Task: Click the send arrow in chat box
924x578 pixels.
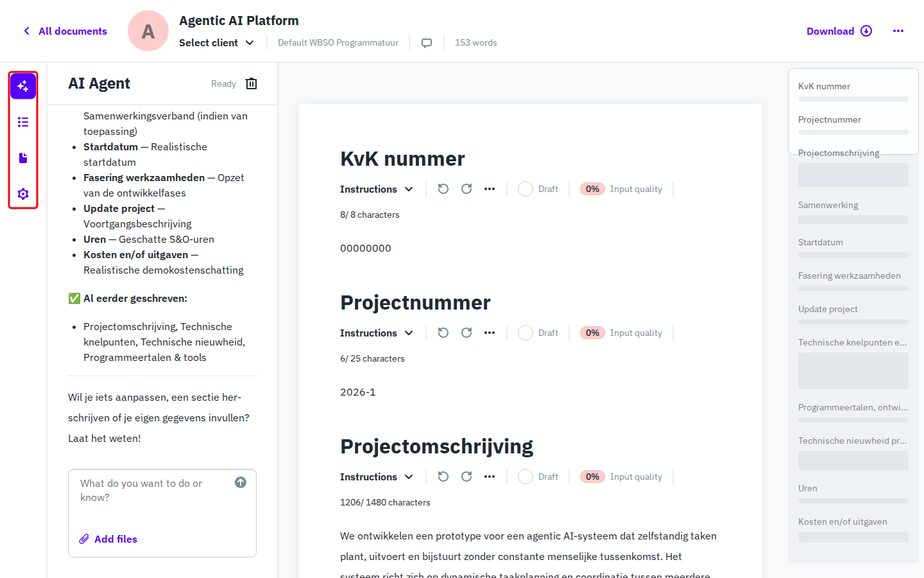Action: [241, 482]
